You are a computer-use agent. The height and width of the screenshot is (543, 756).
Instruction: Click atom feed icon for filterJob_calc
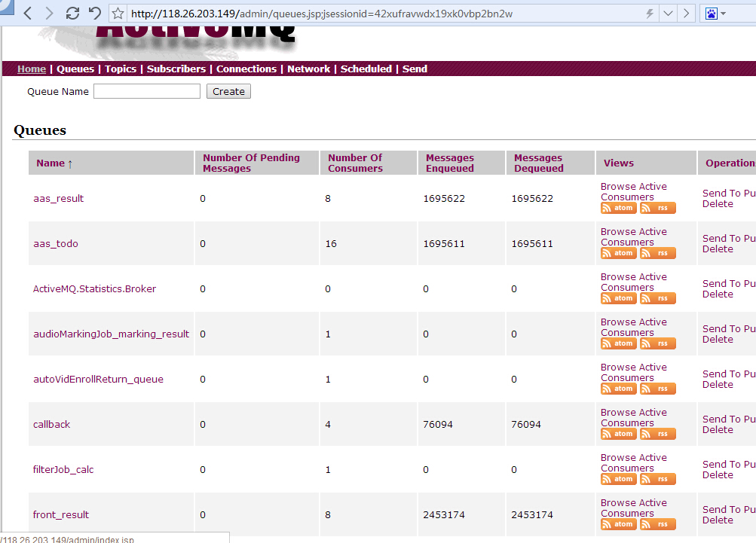(619, 479)
